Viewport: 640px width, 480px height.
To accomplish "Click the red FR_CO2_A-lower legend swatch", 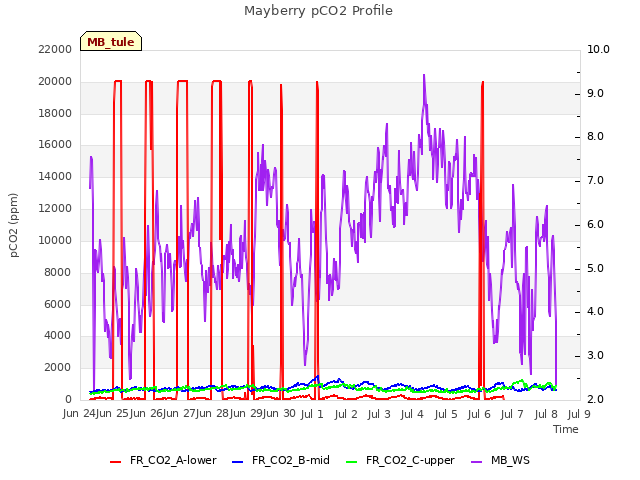I will (x=116, y=461).
